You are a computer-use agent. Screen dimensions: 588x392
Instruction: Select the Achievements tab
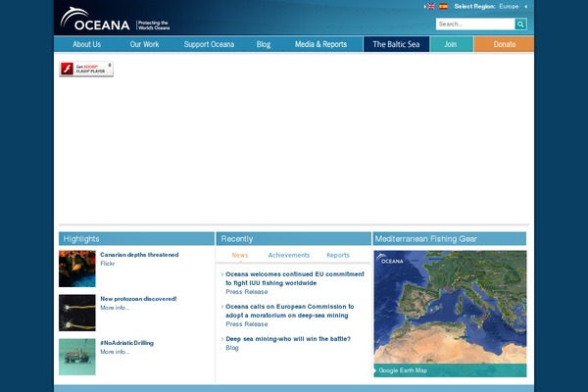(289, 255)
